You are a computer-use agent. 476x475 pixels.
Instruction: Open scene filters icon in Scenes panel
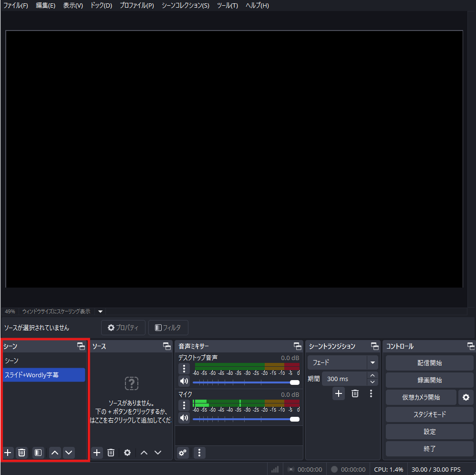(x=38, y=453)
